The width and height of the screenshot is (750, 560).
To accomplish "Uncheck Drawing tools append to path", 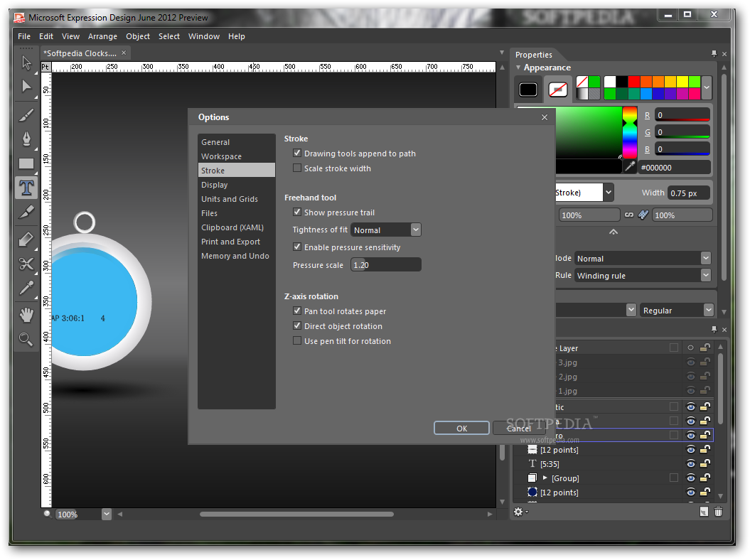I will 297,153.
